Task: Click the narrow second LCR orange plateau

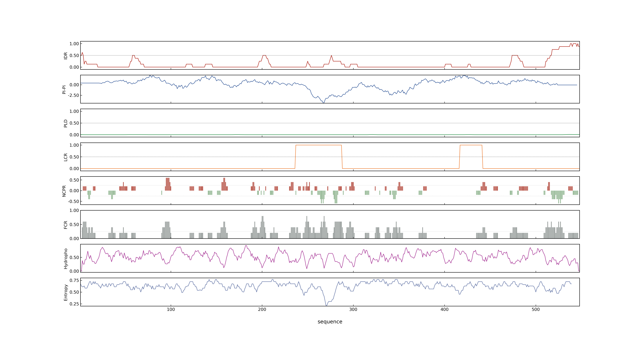Action: 471,145
